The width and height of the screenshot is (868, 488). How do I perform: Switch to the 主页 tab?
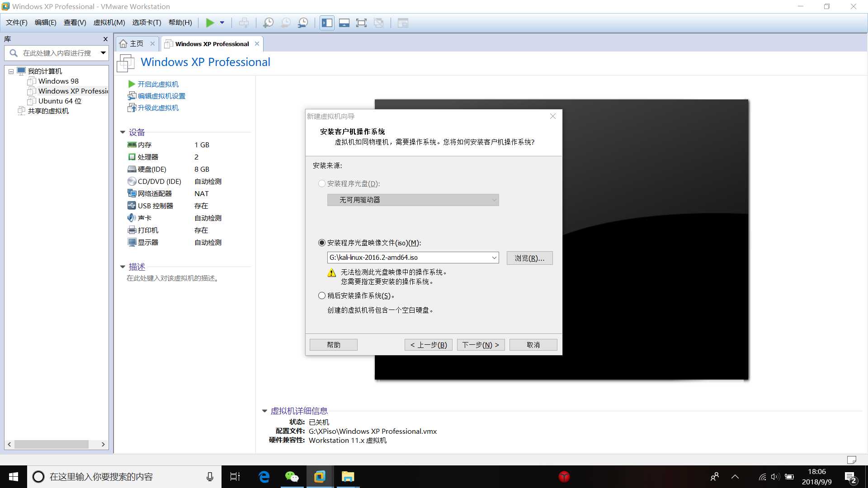click(136, 44)
